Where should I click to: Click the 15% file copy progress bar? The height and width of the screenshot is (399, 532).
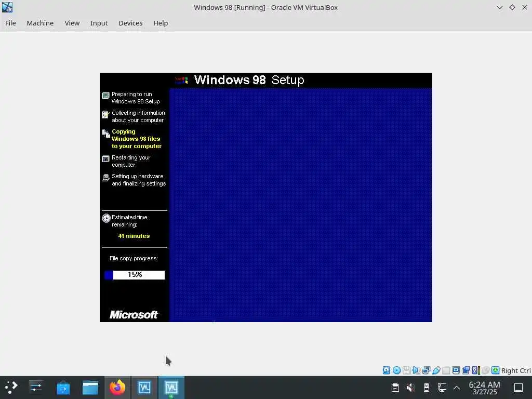(135, 275)
